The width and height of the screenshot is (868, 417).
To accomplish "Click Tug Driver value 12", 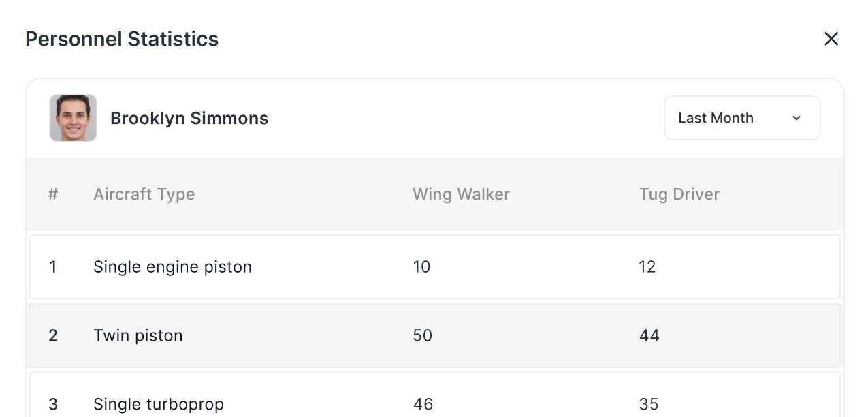I will (647, 267).
